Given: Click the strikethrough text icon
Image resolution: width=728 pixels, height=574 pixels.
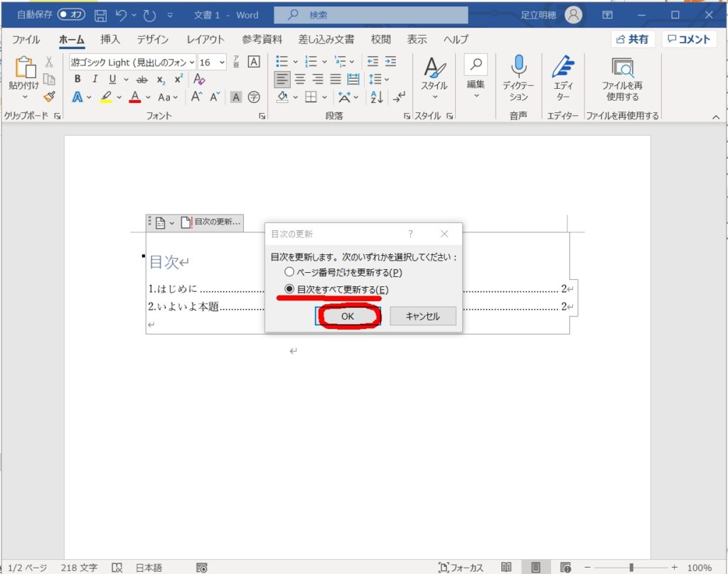Looking at the screenshot, I should [142, 80].
